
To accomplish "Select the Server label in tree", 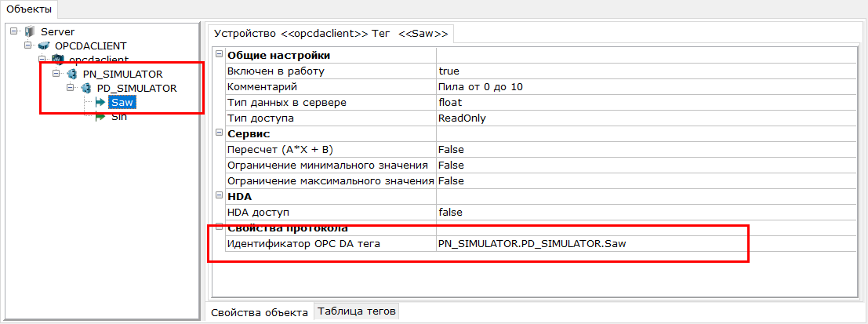I will tap(57, 31).
